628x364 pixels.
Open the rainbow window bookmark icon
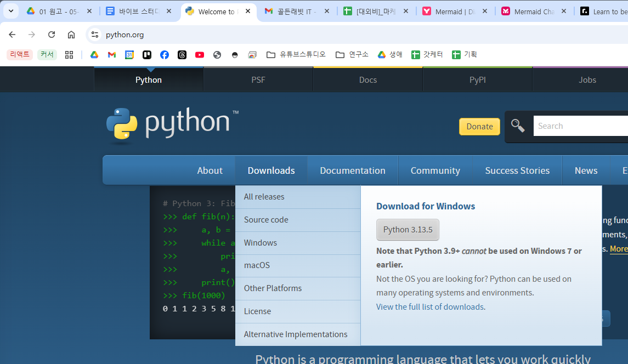tap(252, 55)
